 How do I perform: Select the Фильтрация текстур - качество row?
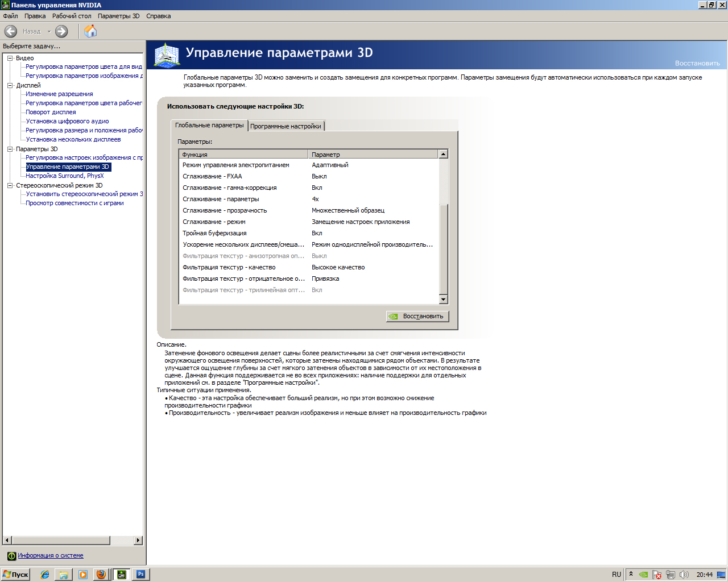click(309, 267)
